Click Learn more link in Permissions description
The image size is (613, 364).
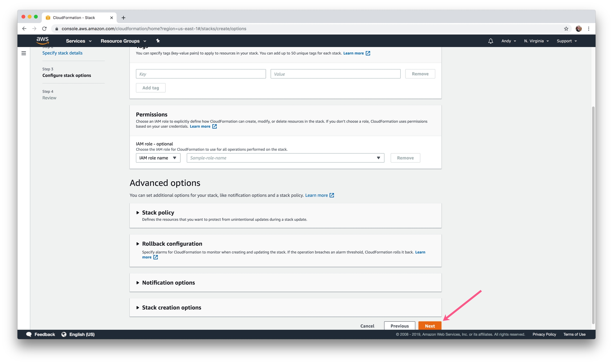[200, 126]
